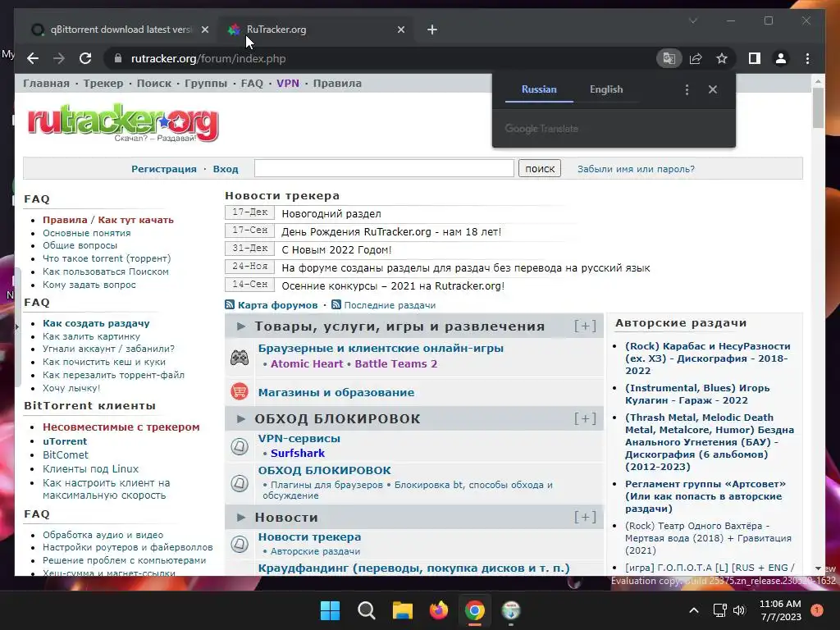Open Firefox from the taskbar

pyautogui.click(x=439, y=610)
